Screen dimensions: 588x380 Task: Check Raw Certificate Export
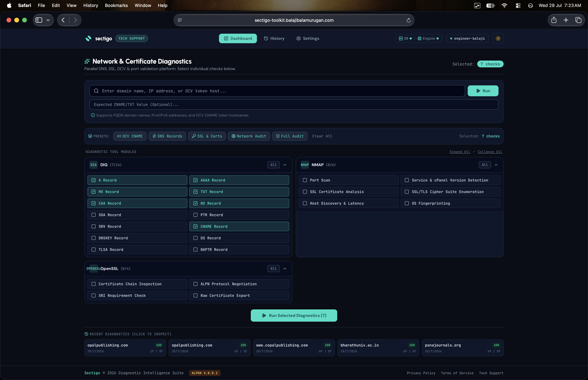click(x=195, y=296)
